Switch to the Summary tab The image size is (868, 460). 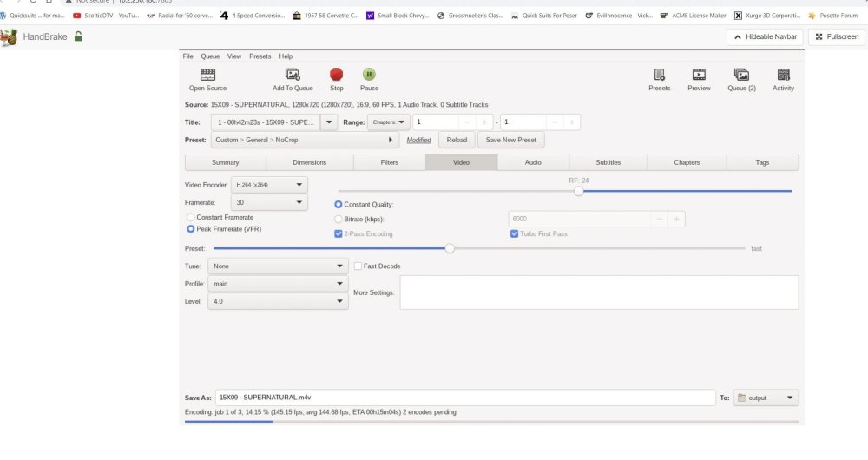click(x=226, y=162)
